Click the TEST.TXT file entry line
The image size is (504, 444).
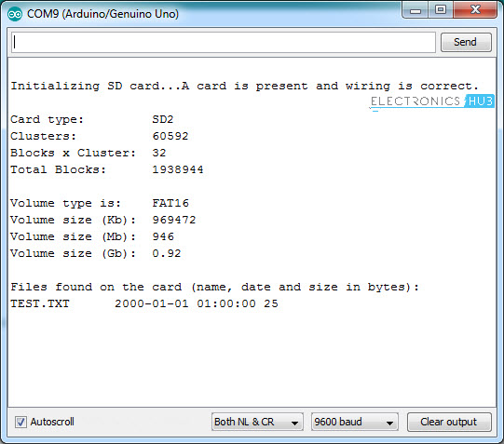(144, 303)
